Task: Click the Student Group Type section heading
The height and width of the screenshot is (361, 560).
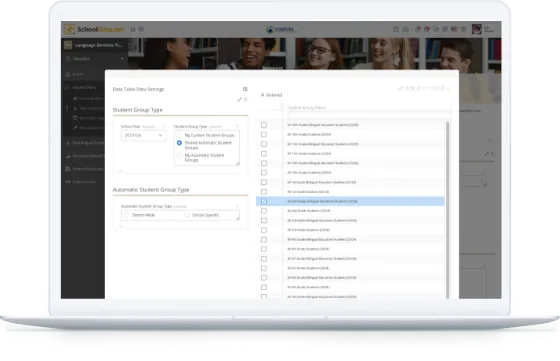Action: (x=138, y=110)
